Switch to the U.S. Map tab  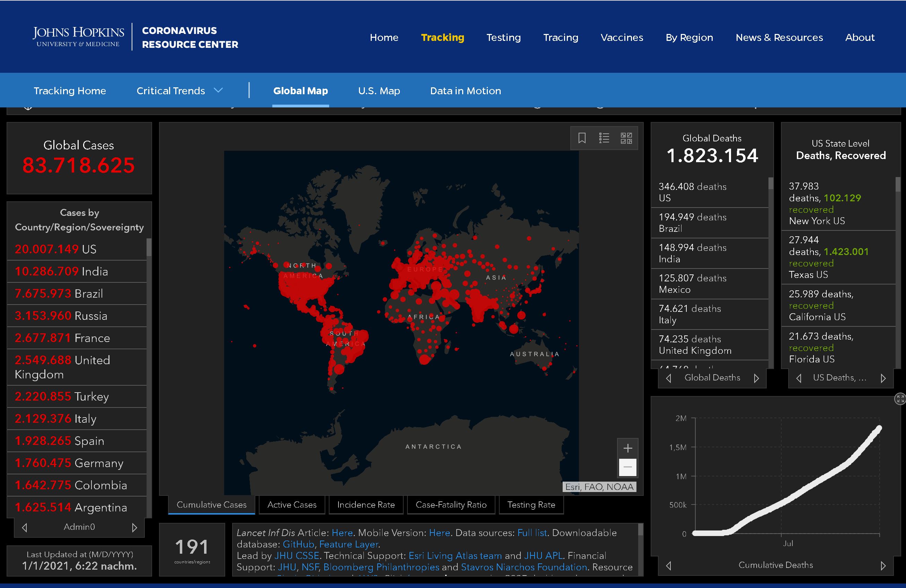click(379, 91)
